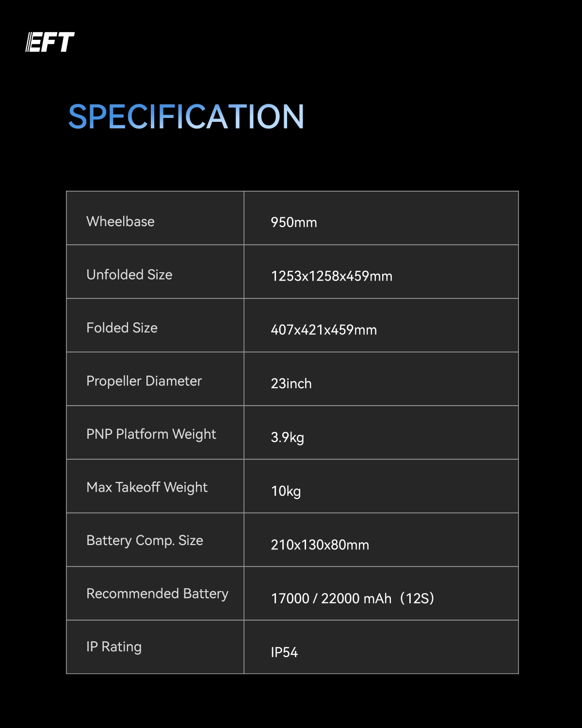Select the Battery Comp. Size label

click(145, 541)
